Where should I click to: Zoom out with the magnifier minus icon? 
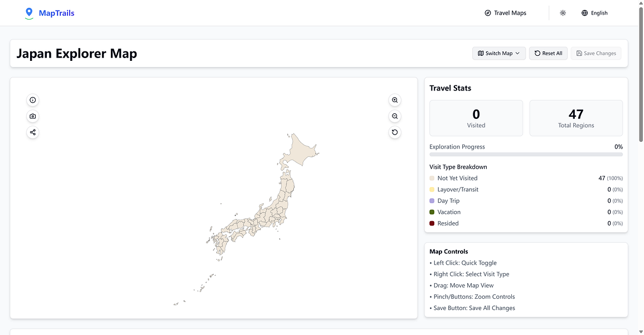click(395, 116)
